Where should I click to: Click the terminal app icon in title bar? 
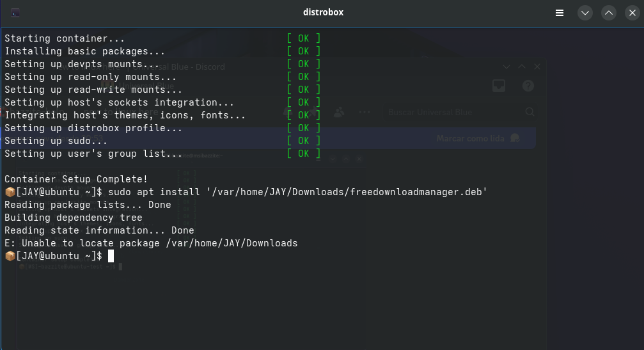click(15, 13)
